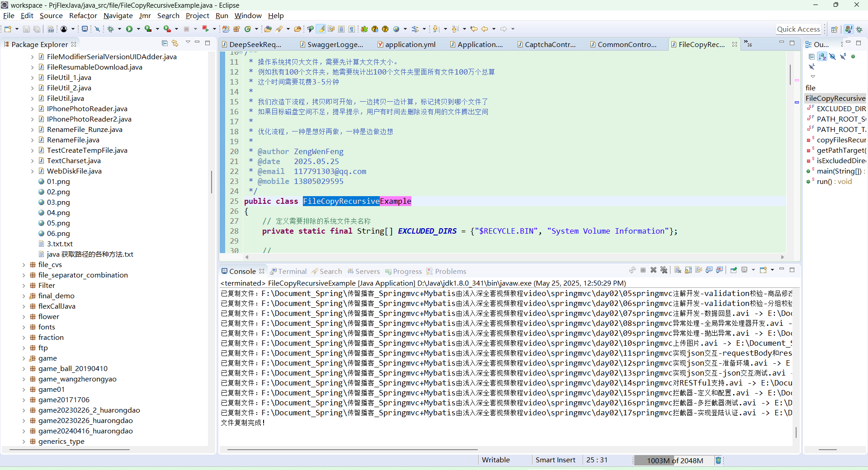The image size is (868, 470).
Task: Toggle Word Wrap in the Console toolbar
Action: click(698, 270)
